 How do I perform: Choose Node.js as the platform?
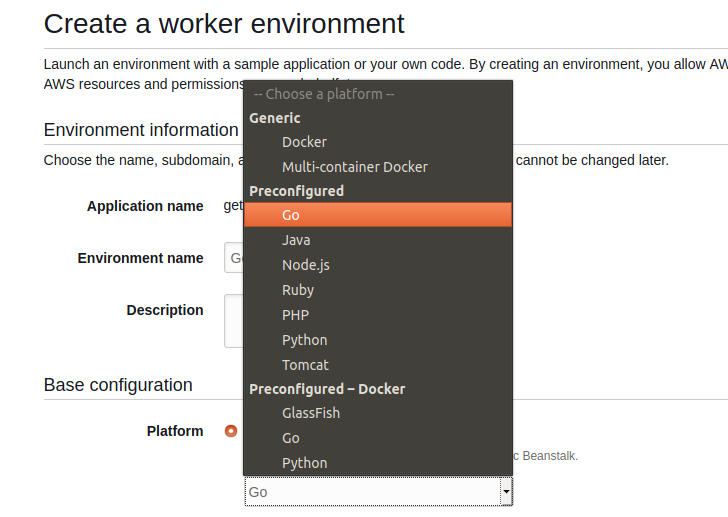pos(305,265)
